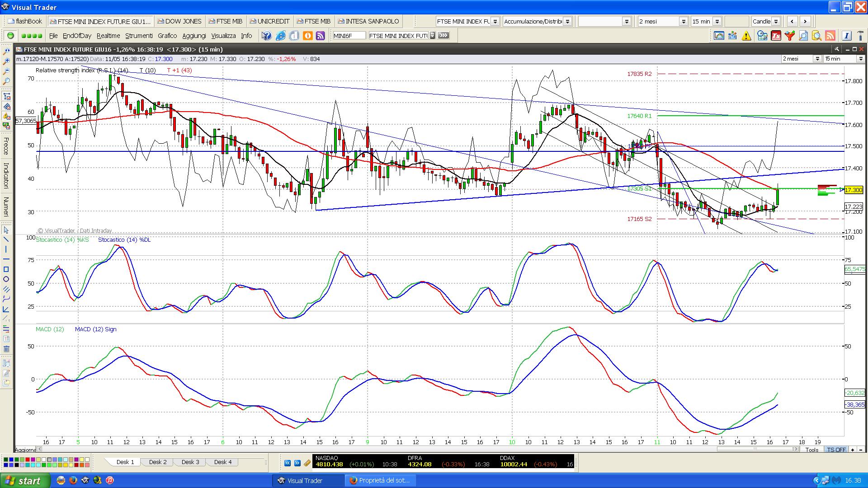Screen dimensions: 868x488
Task: Select the trend line drawing tool
Action: [x=6, y=239]
